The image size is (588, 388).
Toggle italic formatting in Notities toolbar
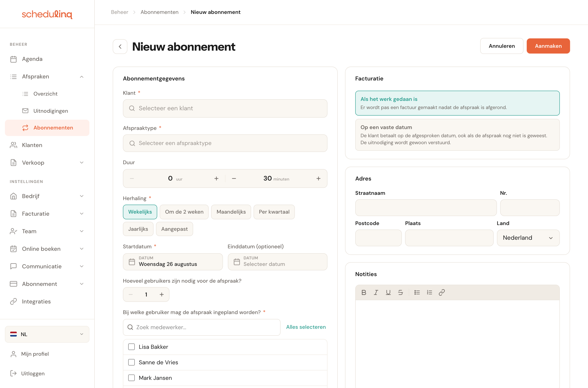point(376,292)
